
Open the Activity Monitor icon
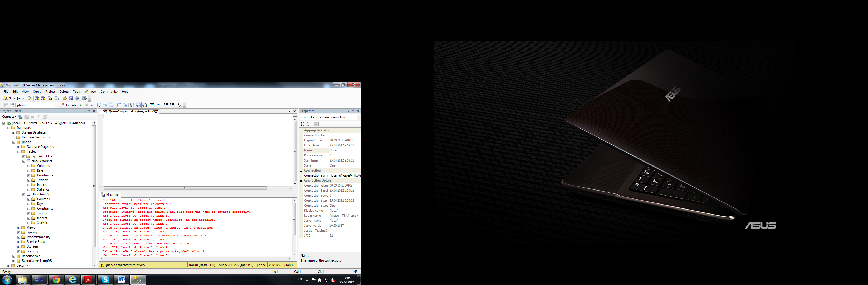pos(85,98)
